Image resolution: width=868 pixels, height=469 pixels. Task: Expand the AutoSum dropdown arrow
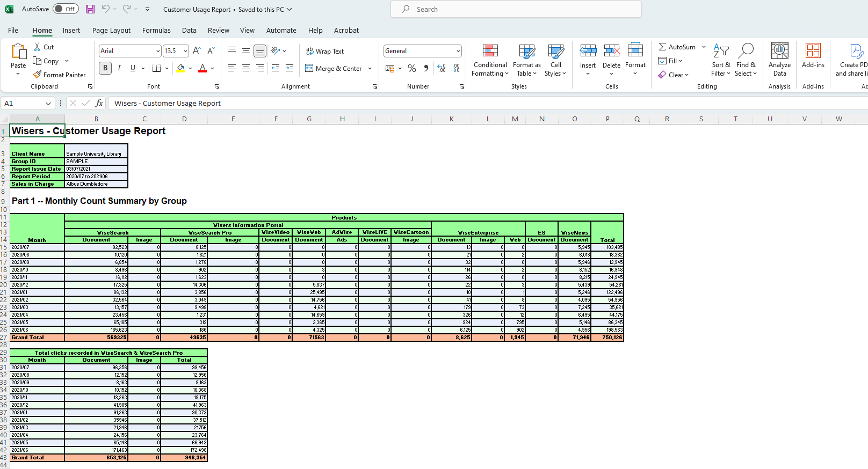[704, 47]
